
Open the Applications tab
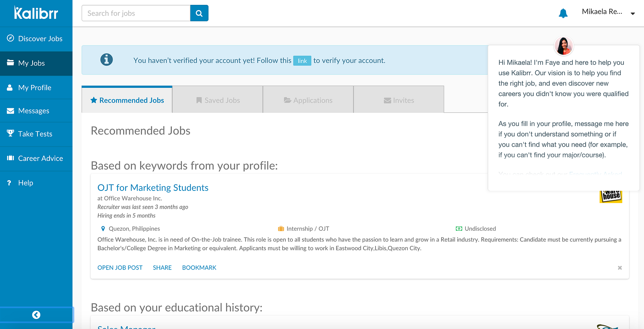pyautogui.click(x=308, y=100)
